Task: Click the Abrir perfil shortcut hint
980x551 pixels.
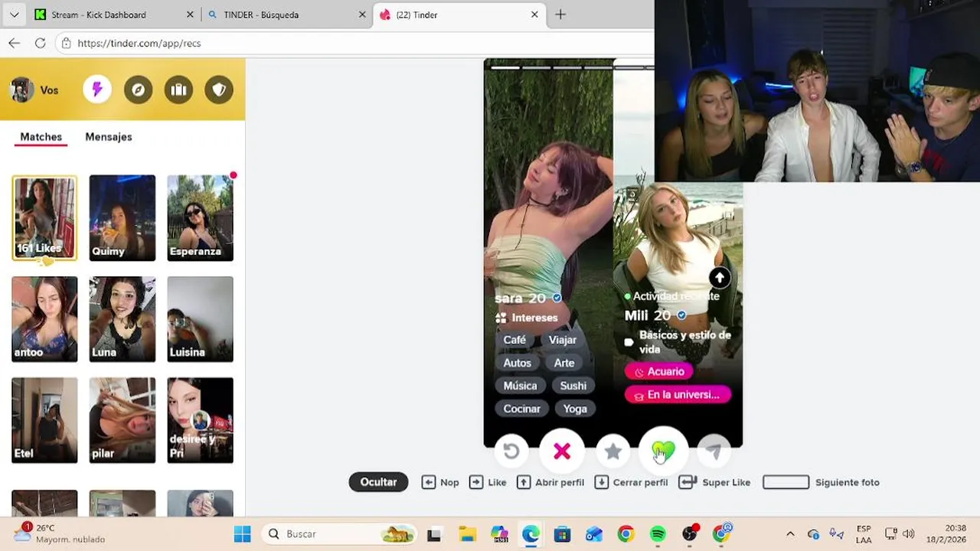Action: tap(550, 482)
